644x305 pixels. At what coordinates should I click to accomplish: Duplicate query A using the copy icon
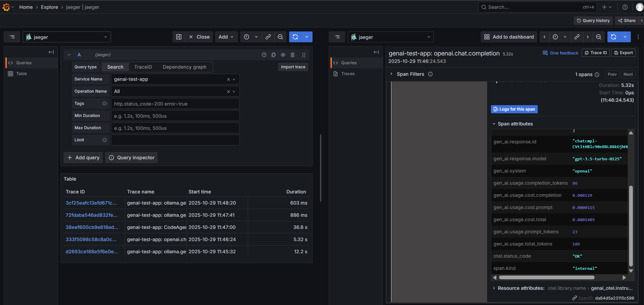(274, 55)
